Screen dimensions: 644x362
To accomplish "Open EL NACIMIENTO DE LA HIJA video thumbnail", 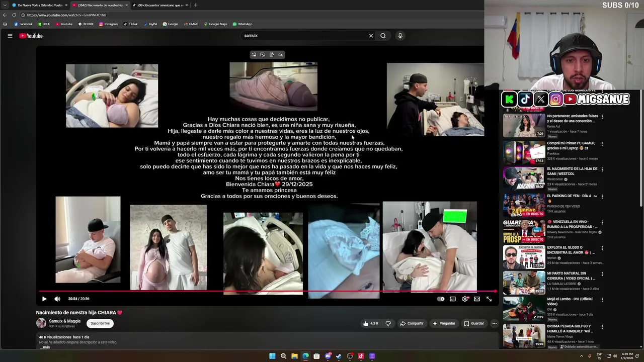I will click(x=524, y=177).
